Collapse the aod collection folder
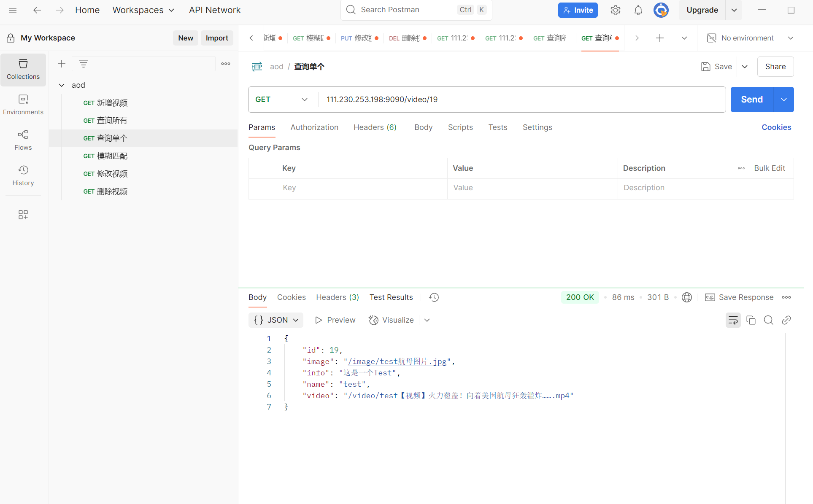813x504 pixels. [x=62, y=85]
